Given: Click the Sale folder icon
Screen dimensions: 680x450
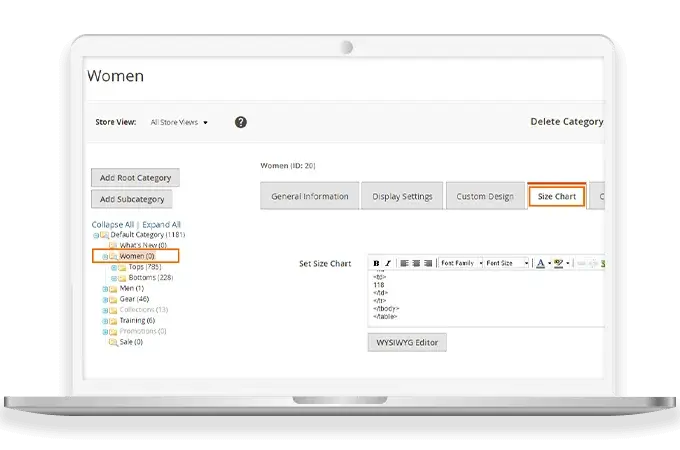Looking at the screenshot, I should click(113, 342).
